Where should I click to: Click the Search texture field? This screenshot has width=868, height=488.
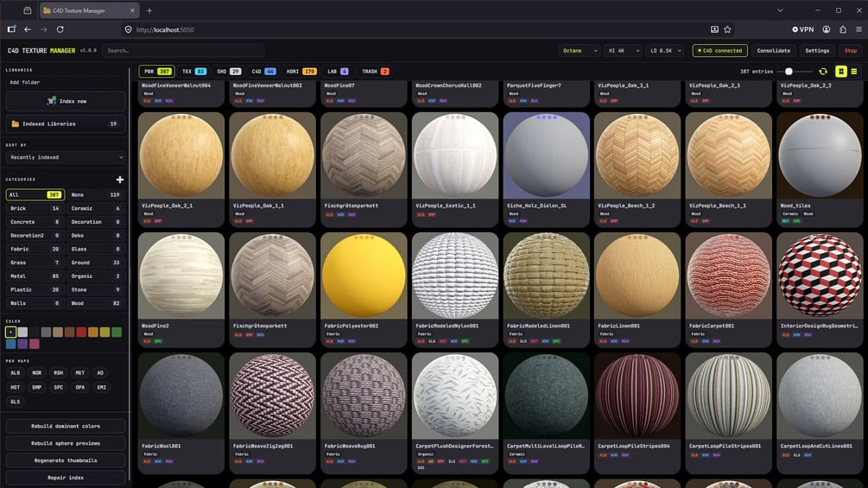183,50
